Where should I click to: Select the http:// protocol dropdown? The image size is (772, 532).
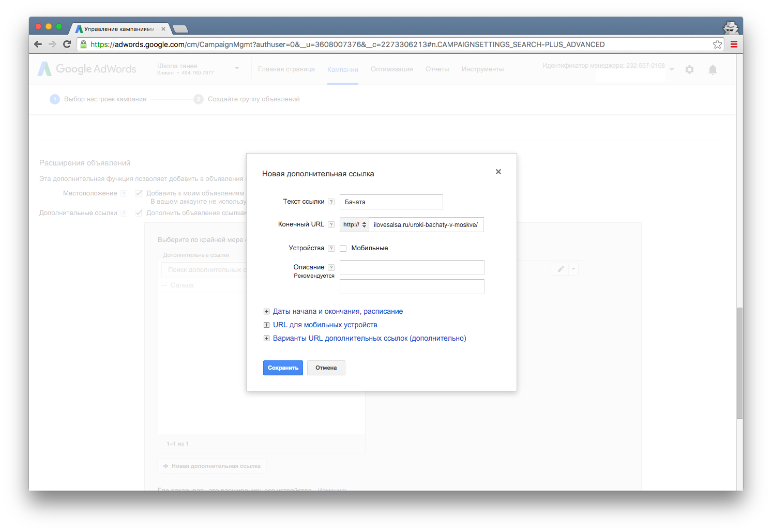pos(355,225)
